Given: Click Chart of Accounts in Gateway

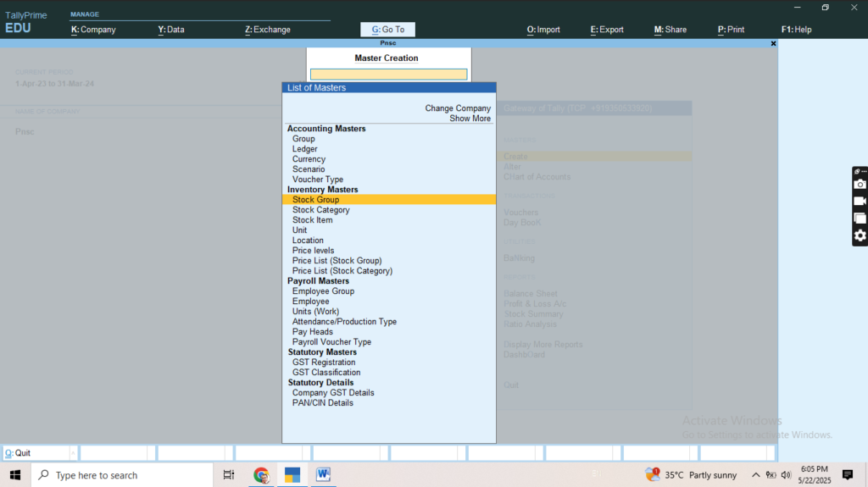Looking at the screenshot, I should (x=537, y=177).
